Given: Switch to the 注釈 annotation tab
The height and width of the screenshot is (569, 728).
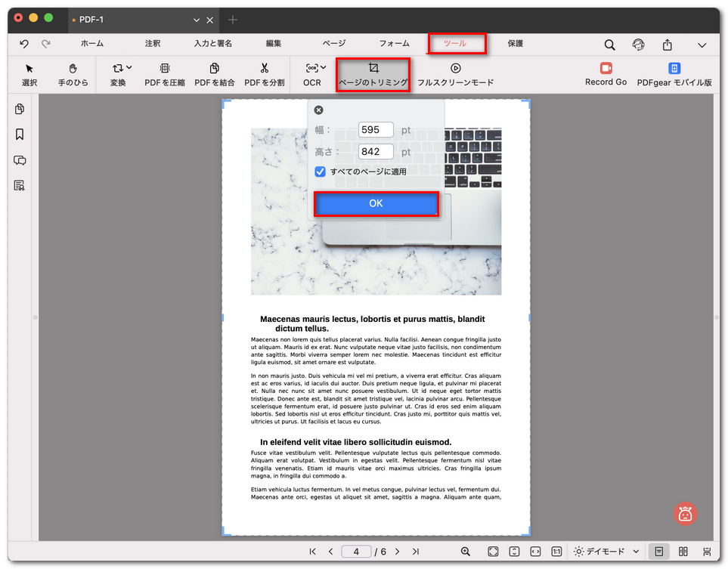Looking at the screenshot, I should [152, 44].
